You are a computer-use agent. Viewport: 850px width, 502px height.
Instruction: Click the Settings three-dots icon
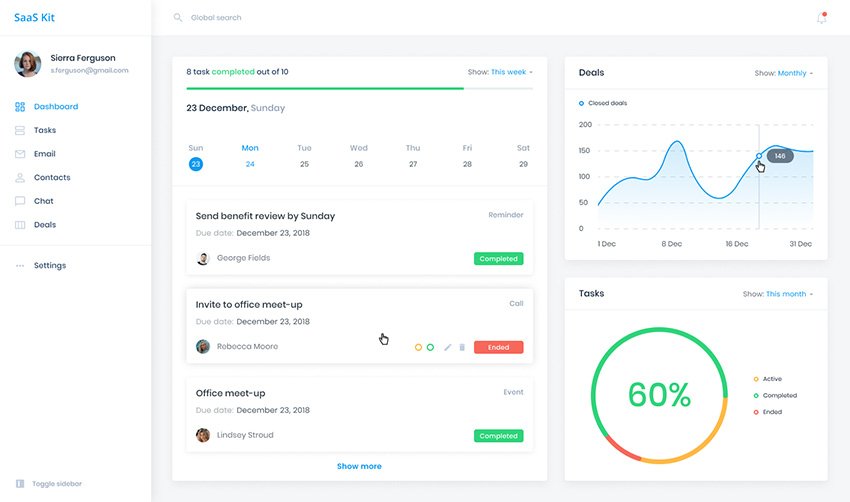point(20,266)
